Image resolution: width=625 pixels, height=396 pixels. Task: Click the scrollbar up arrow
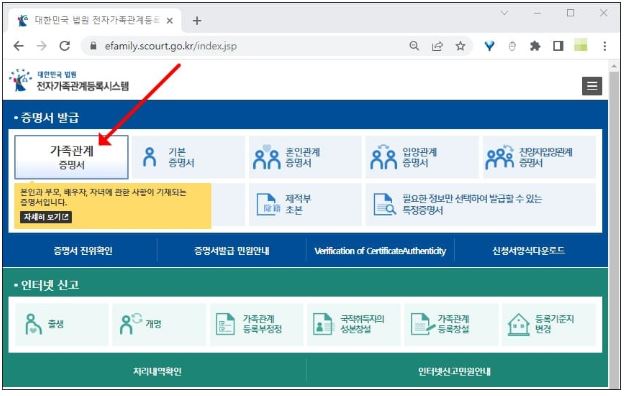614,67
